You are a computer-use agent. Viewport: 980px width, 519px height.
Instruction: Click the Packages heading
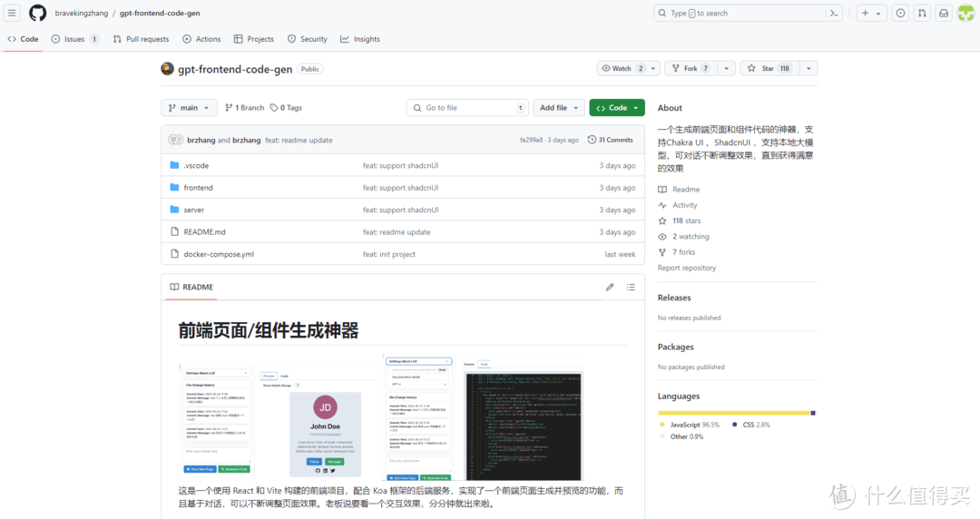coord(676,347)
